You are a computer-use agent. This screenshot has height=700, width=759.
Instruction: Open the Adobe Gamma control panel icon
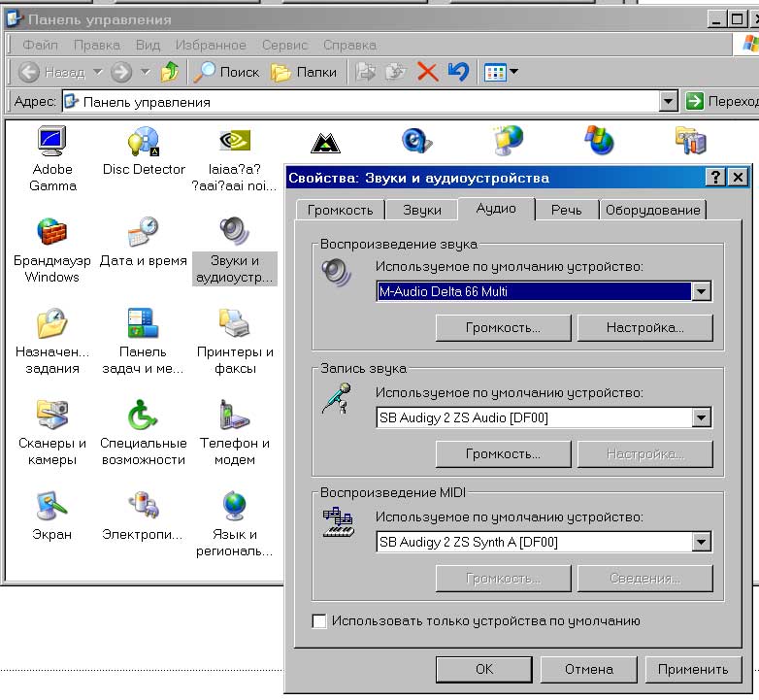pyautogui.click(x=52, y=143)
